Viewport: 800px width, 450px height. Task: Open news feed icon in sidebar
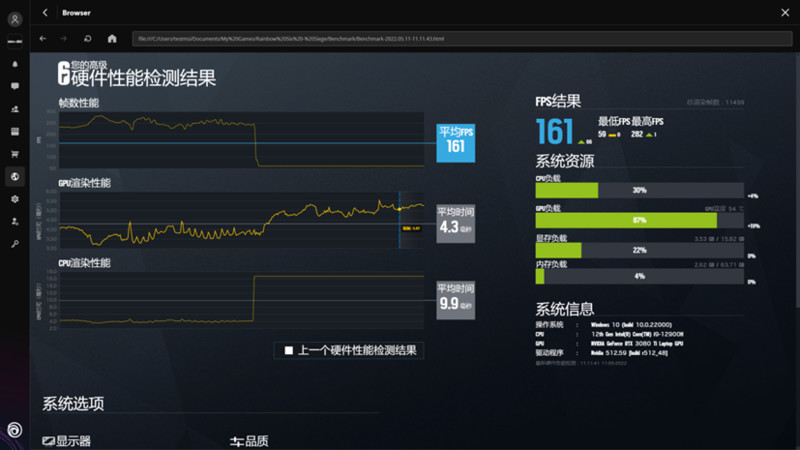click(15, 132)
